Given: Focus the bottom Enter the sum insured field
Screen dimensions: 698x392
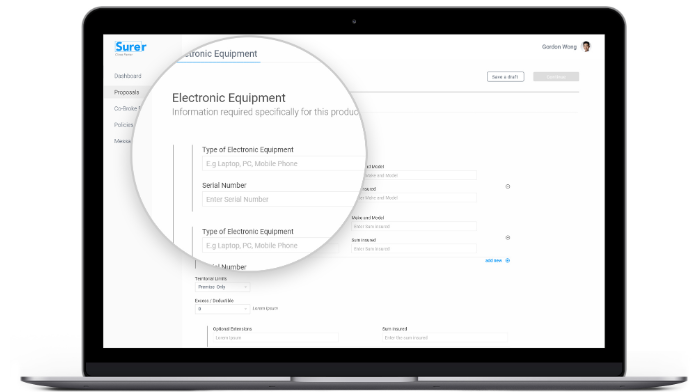Looking at the screenshot, I should pyautogui.click(x=445, y=338).
